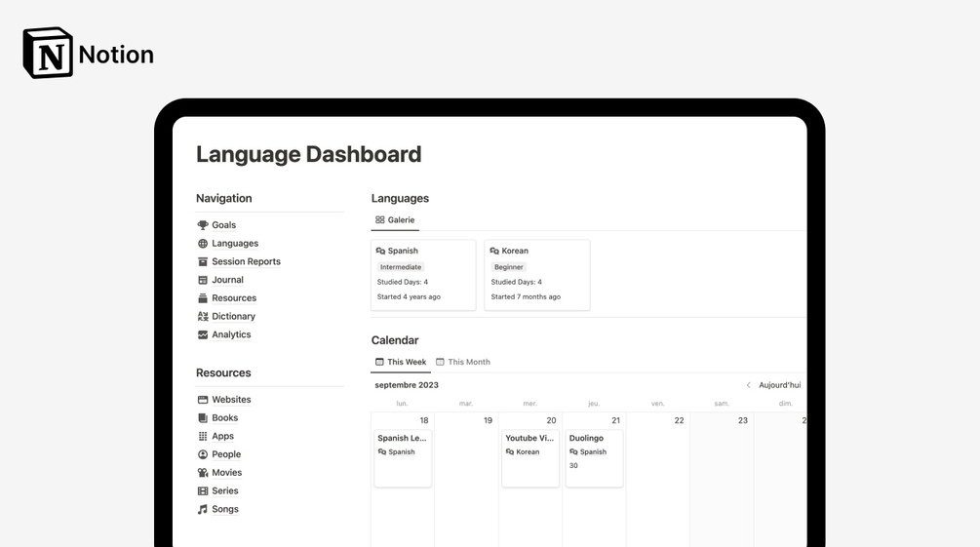This screenshot has height=547, width=980.
Task: Click This Week calendar icon
Action: click(x=379, y=362)
